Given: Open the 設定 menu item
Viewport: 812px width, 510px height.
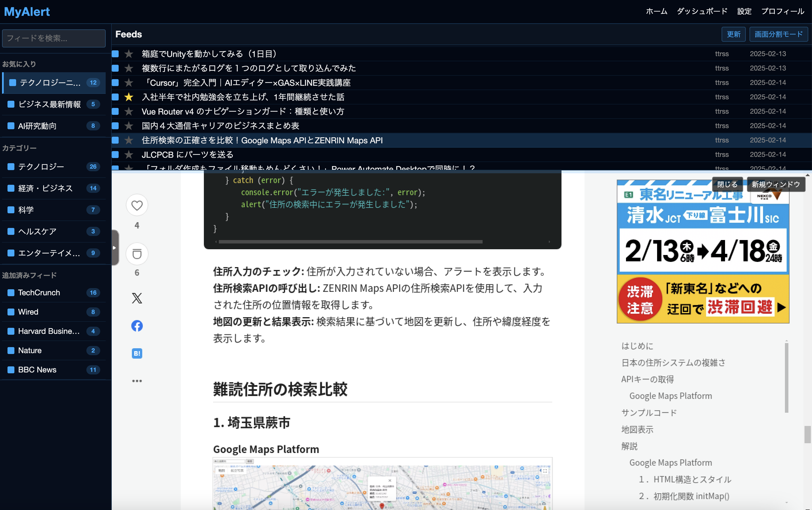Looking at the screenshot, I should click(744, 12).
